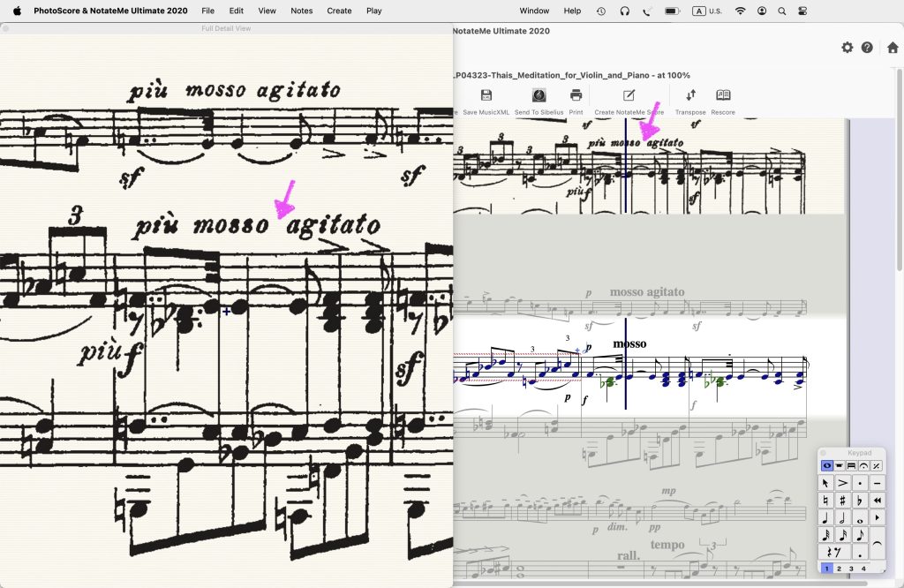Create a NotateMe Score
904x588 pixels.
(629, 95)
